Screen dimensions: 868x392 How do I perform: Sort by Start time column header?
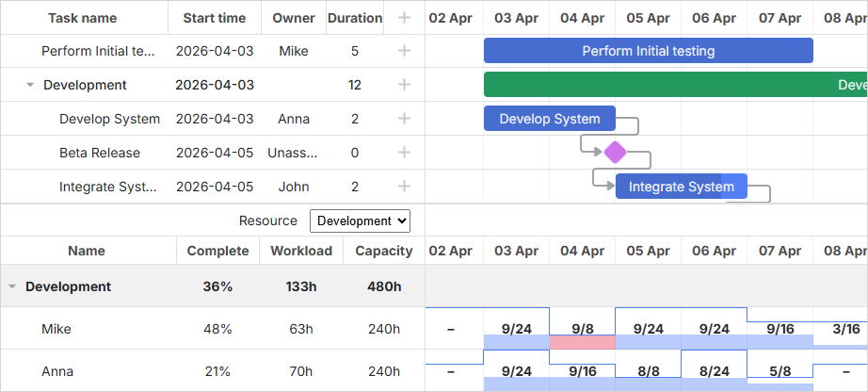point(215,18)
